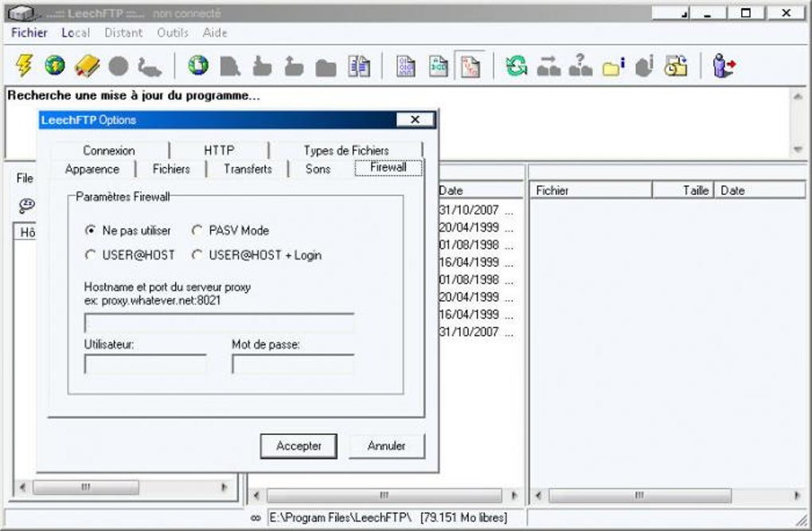Click the proxy server hostname input field
The image size is (812, 531).
coord(219,322)
